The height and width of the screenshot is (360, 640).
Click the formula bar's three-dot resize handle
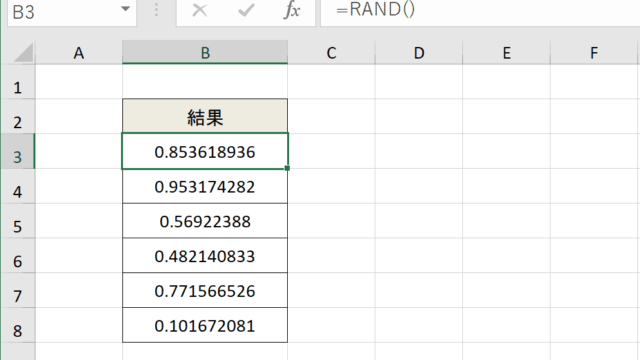click(156, 10)
